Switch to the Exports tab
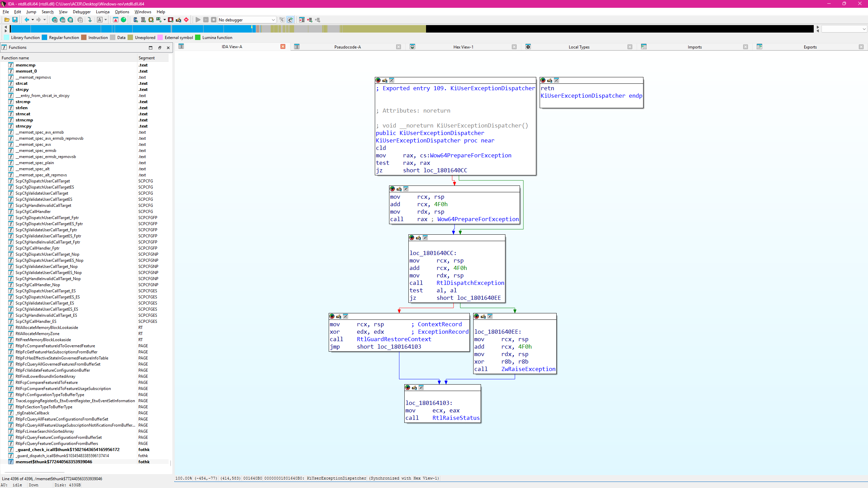Screen dimensions: 868x488 pos(810,47)
